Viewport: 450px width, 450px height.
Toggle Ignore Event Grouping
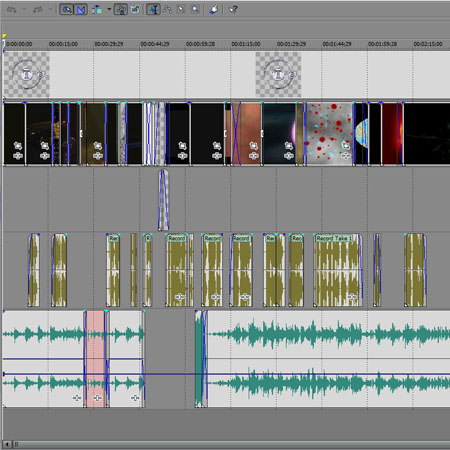[135, 9]
